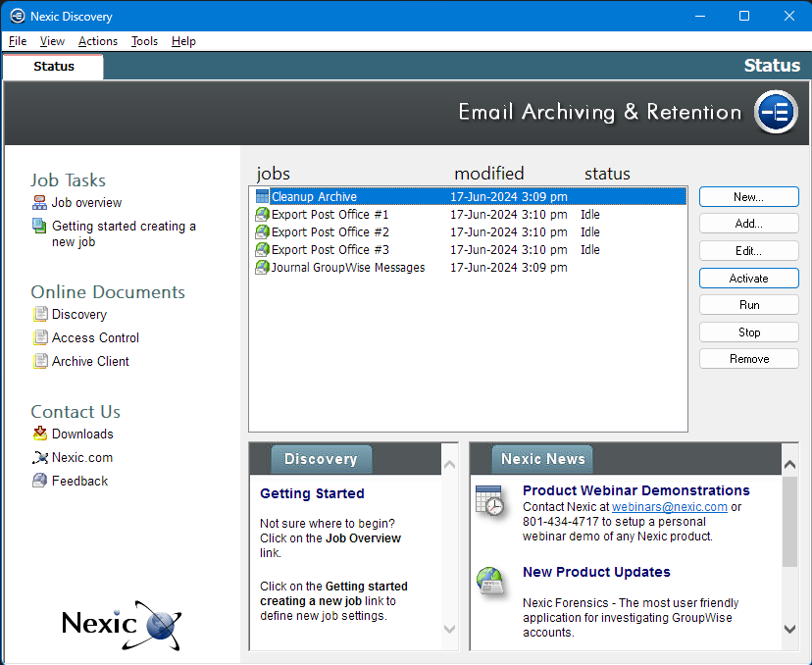Click the Nexic.com satellite icon
Screen dimensions: 812x665
[x=40, y=457]
